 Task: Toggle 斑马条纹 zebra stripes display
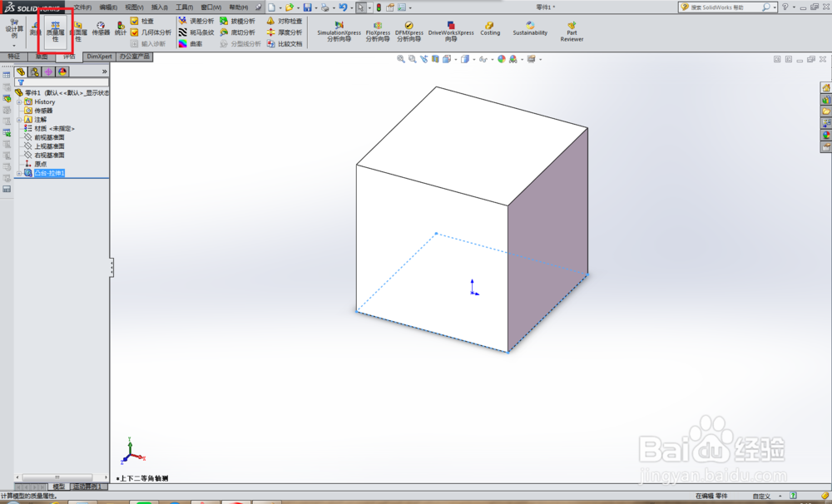click(196, 32)
